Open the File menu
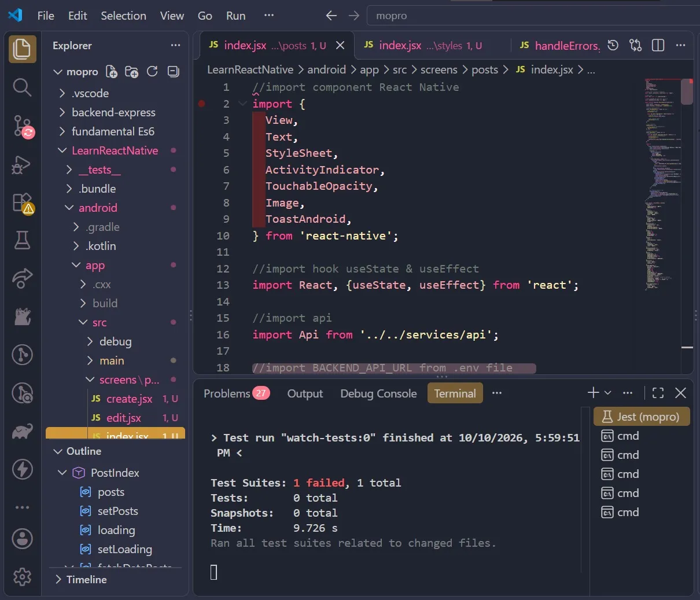Viewport: 700px width, 600px height. point(46,16)
